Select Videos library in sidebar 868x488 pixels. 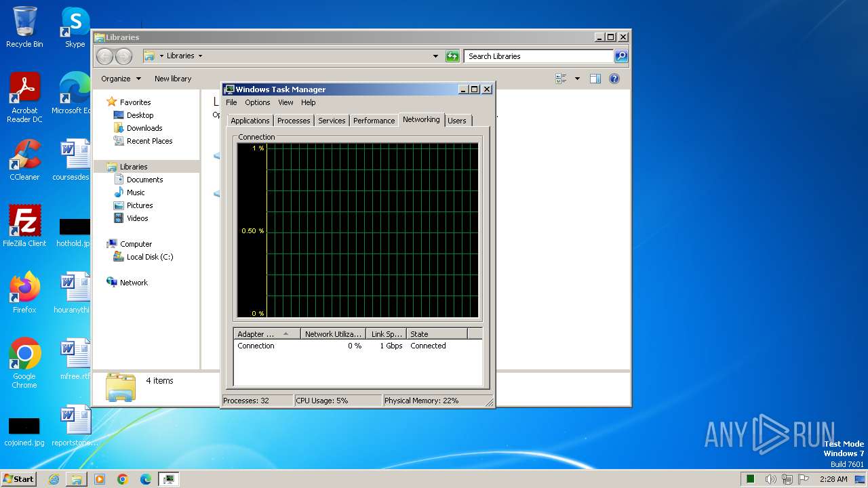click(x=137, y=218)
